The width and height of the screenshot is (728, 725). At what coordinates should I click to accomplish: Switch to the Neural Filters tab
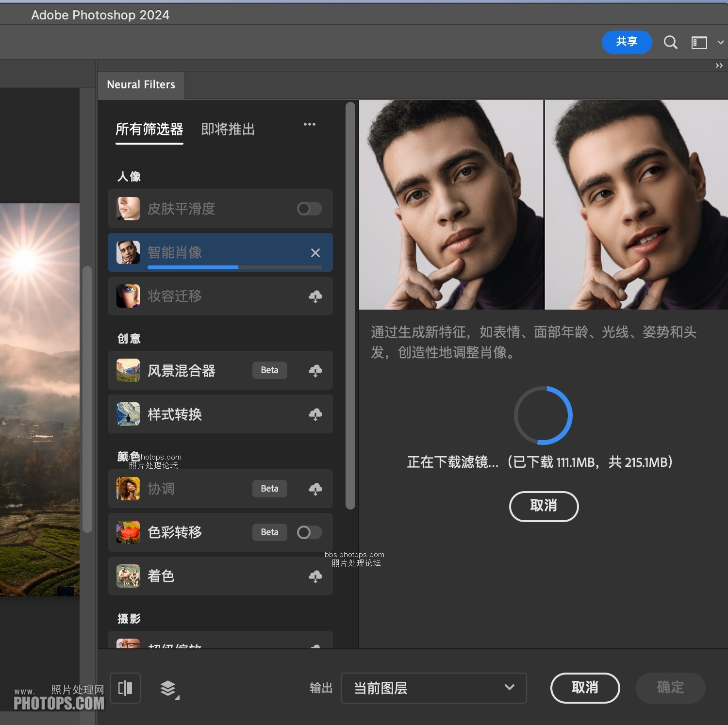click(x=141, y=85)
